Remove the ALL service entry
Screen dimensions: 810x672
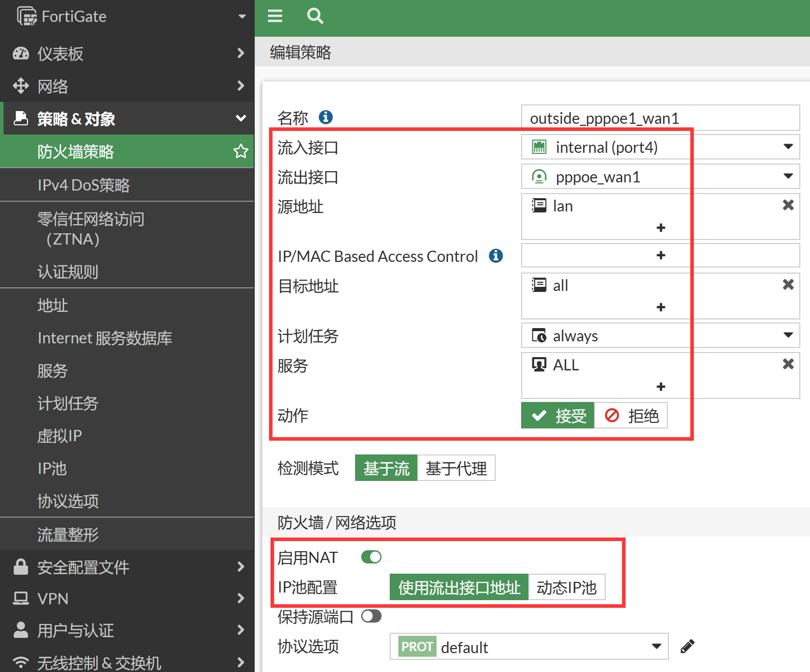[x=788, y=364]
